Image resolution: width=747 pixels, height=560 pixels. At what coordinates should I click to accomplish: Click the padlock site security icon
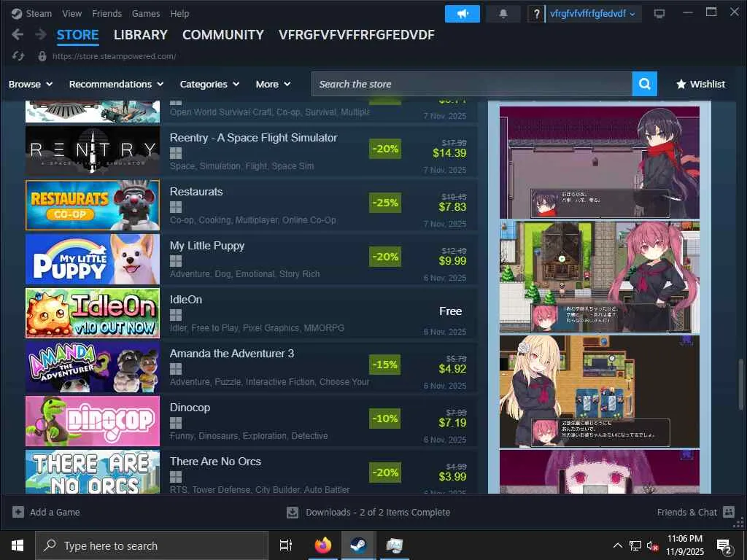(42, 56)
